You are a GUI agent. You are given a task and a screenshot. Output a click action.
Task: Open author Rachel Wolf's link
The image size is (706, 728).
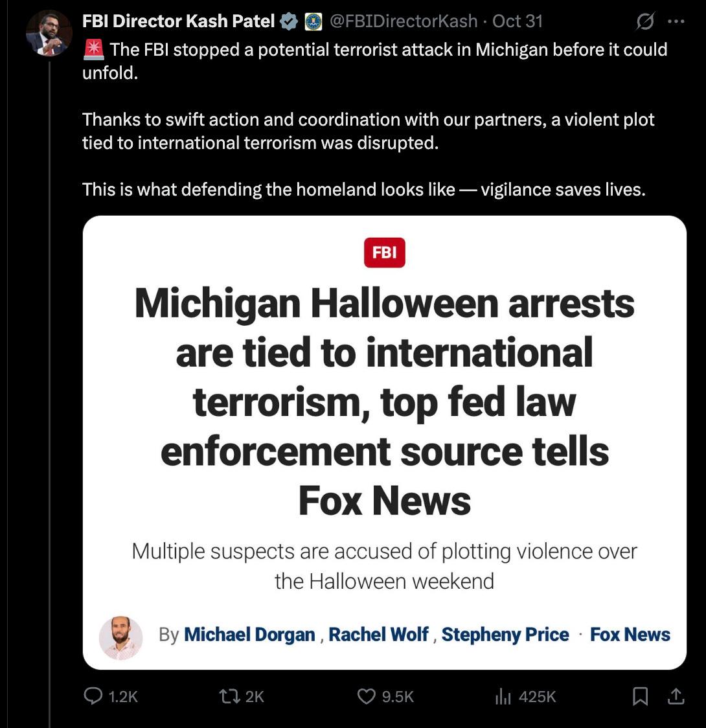378,635
